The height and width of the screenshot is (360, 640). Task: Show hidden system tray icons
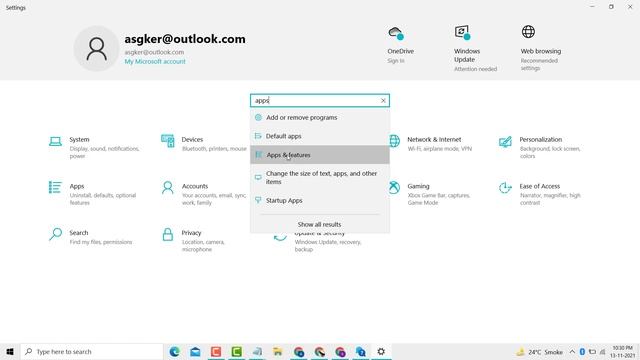point(572,351)
